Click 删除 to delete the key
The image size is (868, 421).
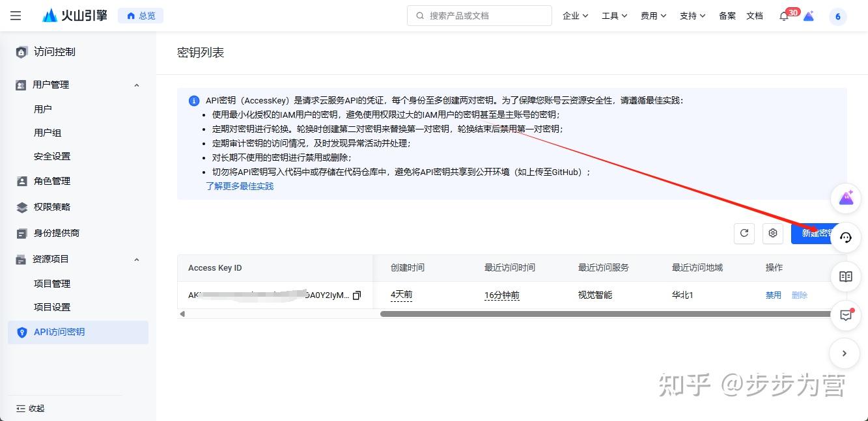pos(800,295)
